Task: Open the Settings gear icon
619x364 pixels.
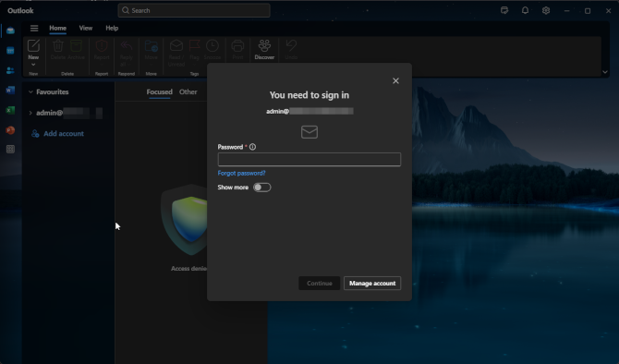Action: tap(546, 11)
